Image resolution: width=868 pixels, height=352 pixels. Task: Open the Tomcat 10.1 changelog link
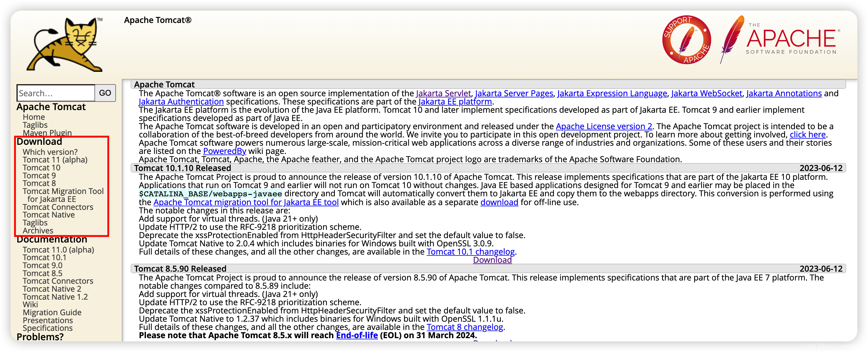470,252
